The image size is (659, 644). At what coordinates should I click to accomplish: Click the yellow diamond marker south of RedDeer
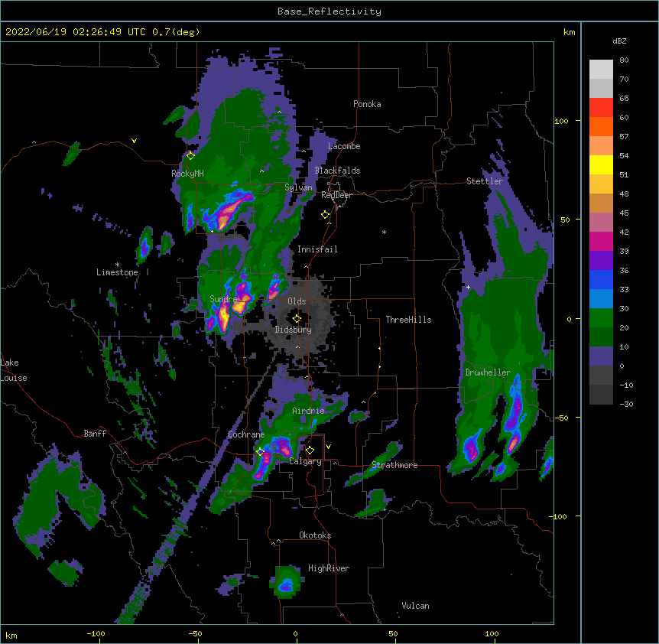click(x=325, y=215)
